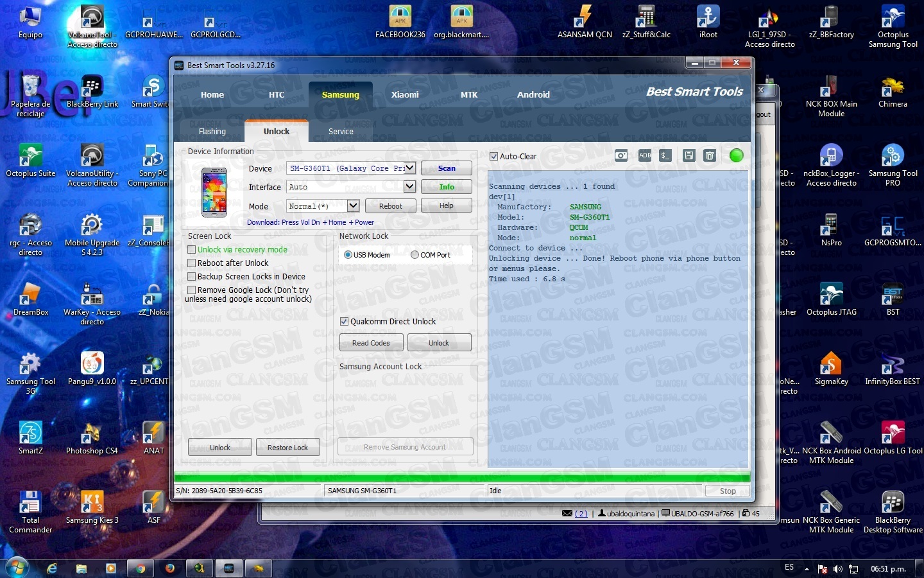Open the Photoshop CS4 desktop icon
The height and width of the screenshot is (578, 924).
click(92, 439)
